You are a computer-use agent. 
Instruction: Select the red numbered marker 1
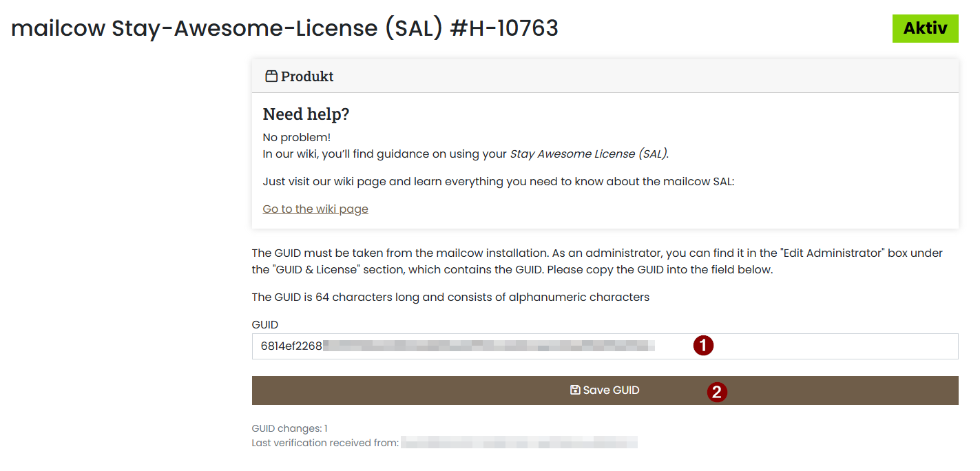click(703, 346)
